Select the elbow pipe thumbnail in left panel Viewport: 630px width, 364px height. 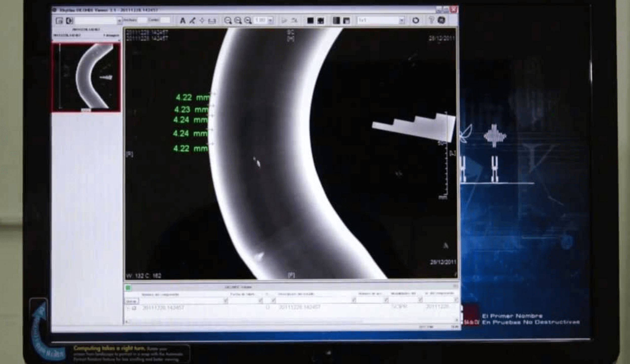[x=86, y=77]
